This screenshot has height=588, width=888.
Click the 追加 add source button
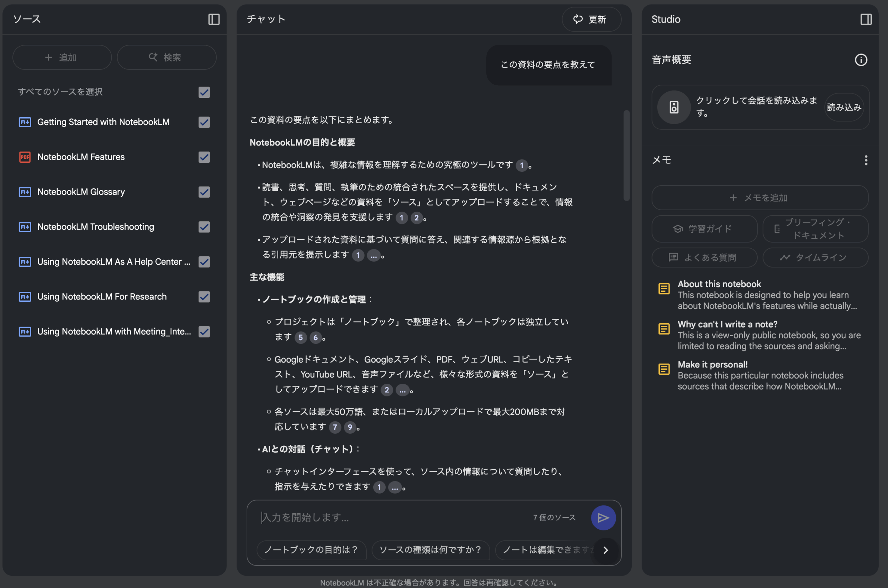[62, 57]
